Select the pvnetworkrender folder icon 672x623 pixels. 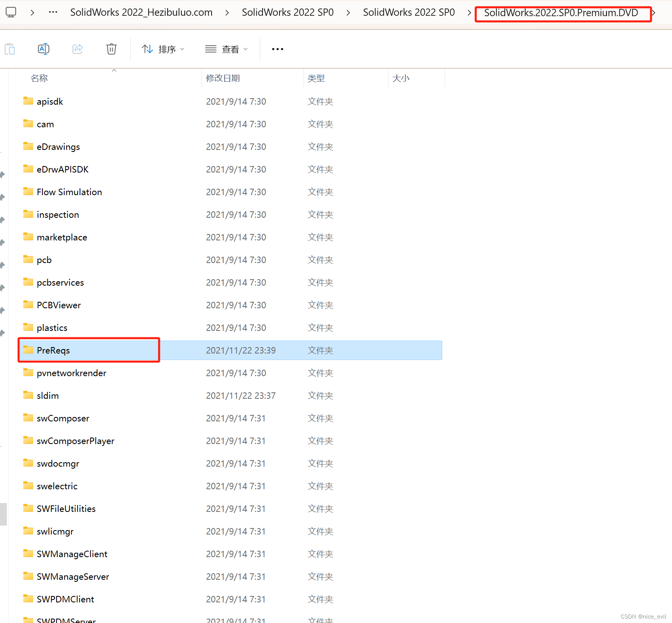tap(28, 373)
